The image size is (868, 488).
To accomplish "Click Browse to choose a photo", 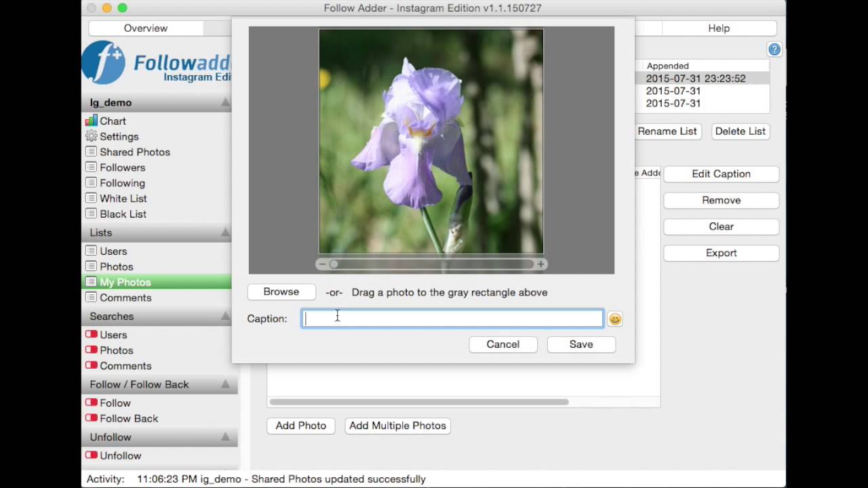I will point(281,292).
